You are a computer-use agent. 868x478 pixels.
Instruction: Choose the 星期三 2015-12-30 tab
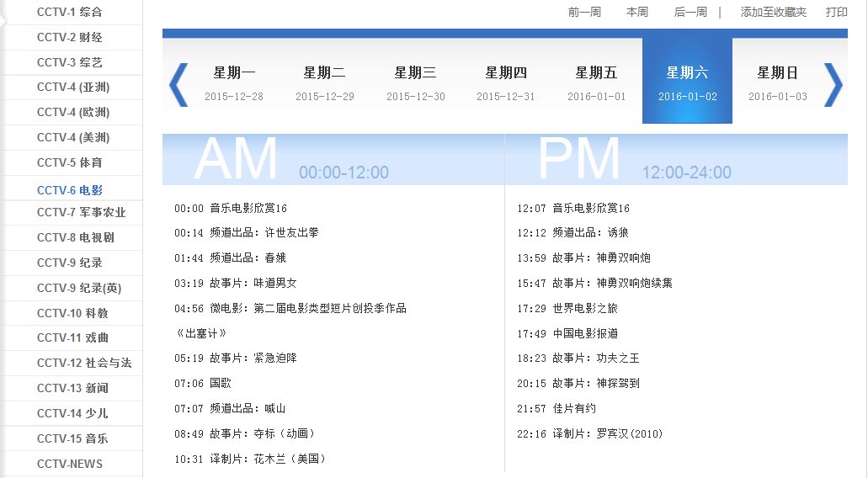click(415, 83)
